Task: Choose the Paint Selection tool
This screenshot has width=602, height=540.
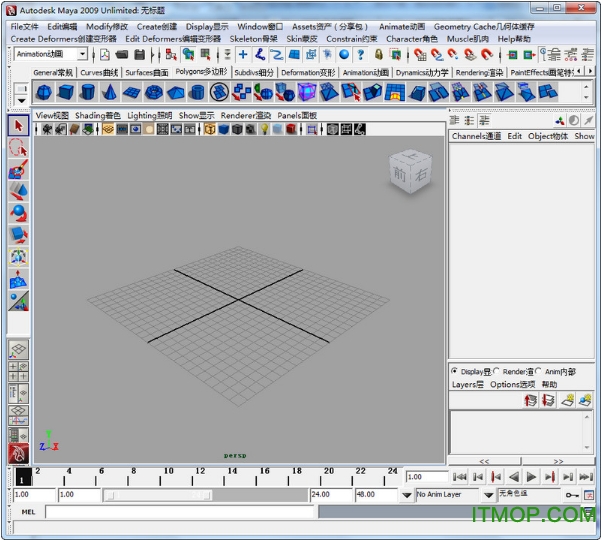Action: [18, 169]
